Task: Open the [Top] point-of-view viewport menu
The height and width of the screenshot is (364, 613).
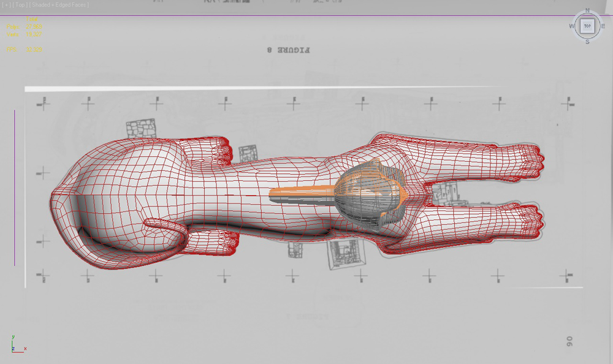Action: click(20, 5)
